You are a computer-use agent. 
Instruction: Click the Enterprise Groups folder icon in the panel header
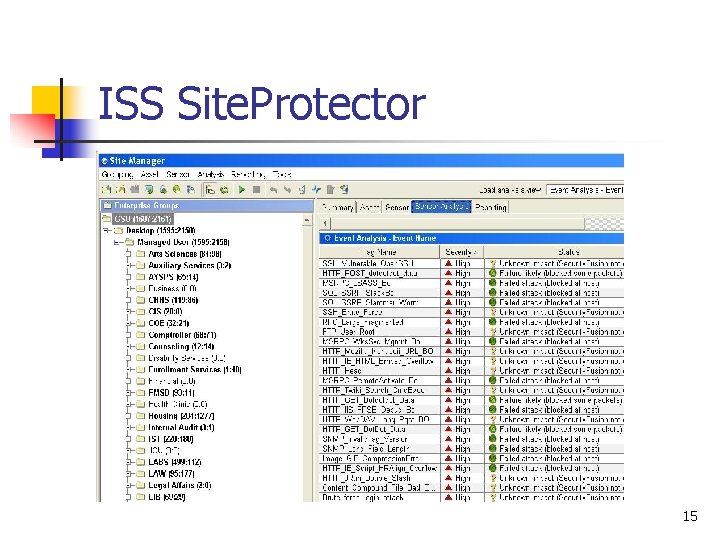click(107, 205)
